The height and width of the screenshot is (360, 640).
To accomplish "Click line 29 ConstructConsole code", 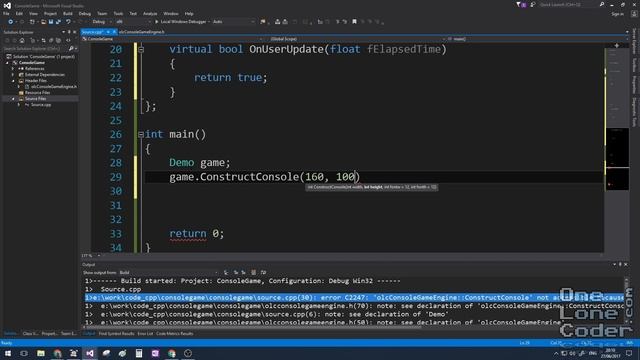I will pyautogui.click(x=264, y=177).
